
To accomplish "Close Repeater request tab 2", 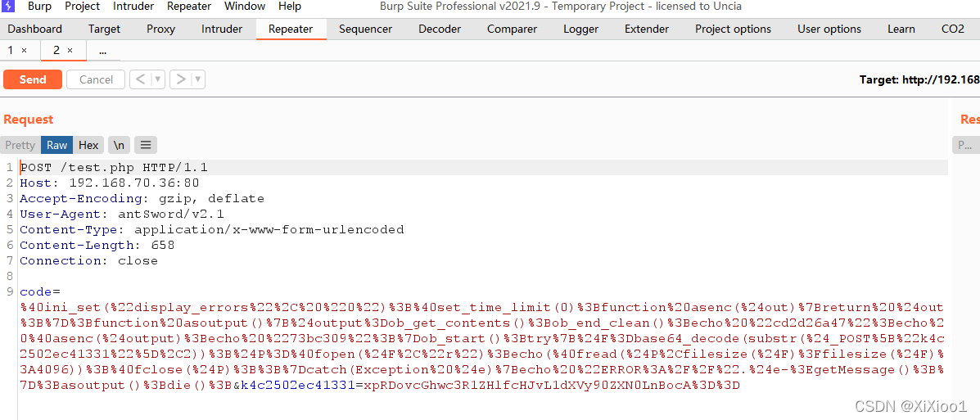I will point(70,50).
